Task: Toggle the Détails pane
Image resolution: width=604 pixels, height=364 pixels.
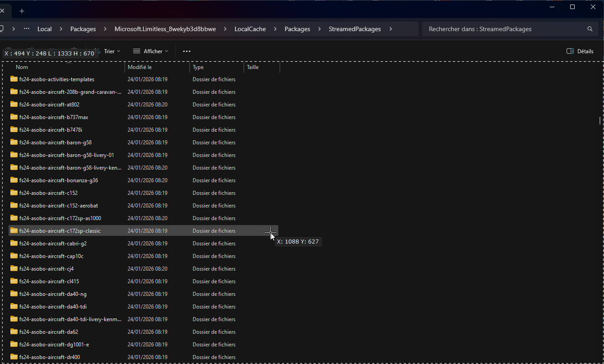Action: pos(580,51)
